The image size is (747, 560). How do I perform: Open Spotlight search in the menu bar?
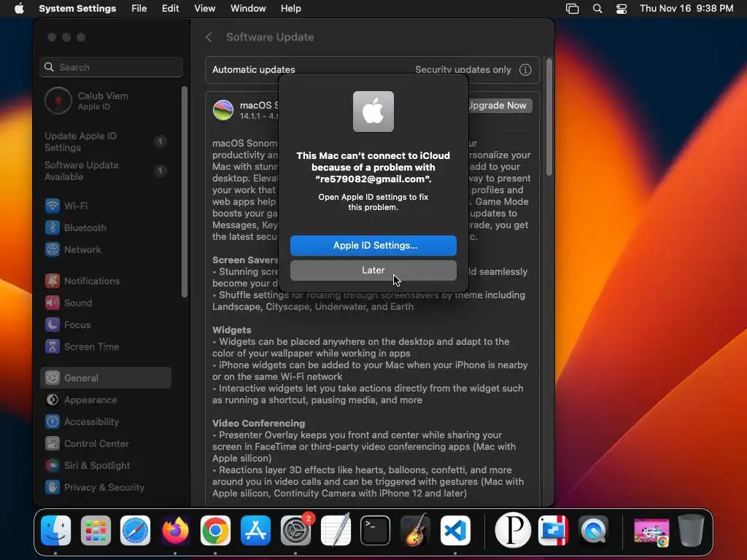[x=597, y=9]
